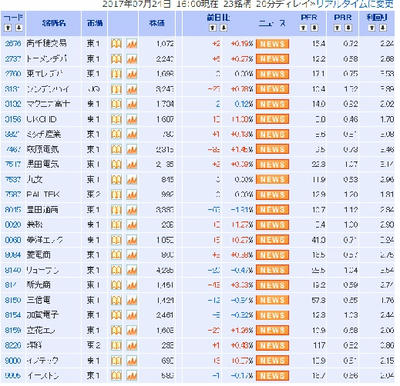
Task: Select the 加賀電子 company name
Action: (43, 315)
